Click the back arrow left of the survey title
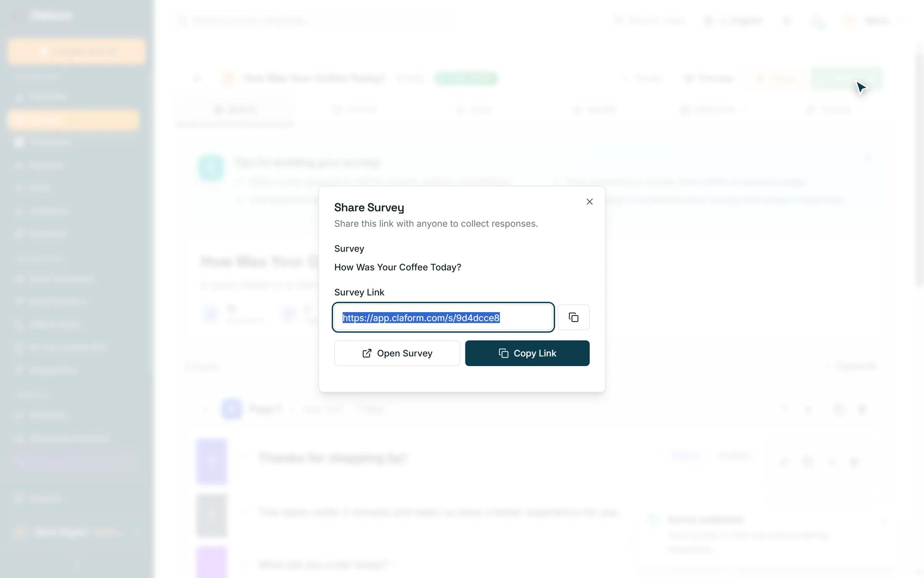This screenshot has height=578, width=924. coord(197,79)
